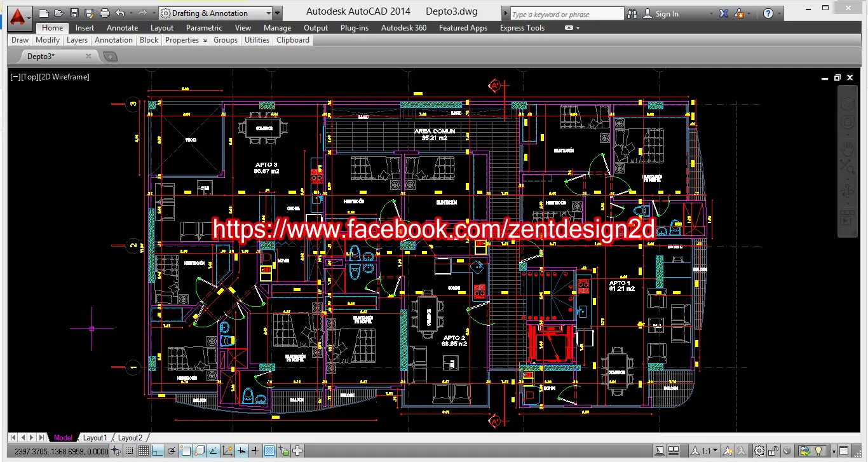Toggle Object Snap in the status bar
Screen dimensions: 868x462
185,451
